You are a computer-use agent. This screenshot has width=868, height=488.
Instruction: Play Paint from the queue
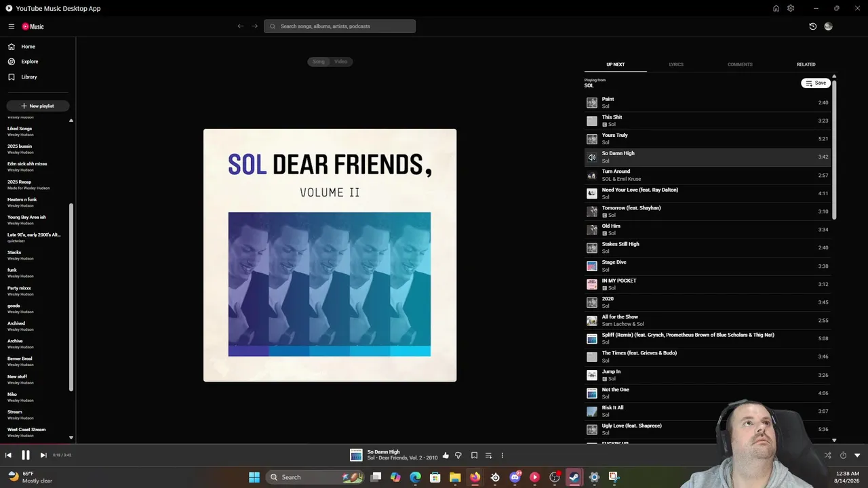click(x=707, y=102)
